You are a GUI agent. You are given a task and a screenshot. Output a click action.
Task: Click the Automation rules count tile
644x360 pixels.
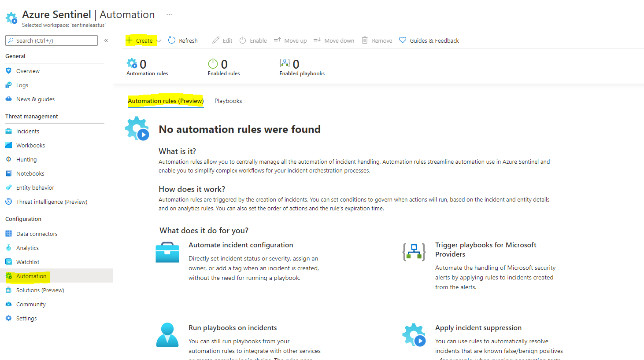(x=147, y=67)
